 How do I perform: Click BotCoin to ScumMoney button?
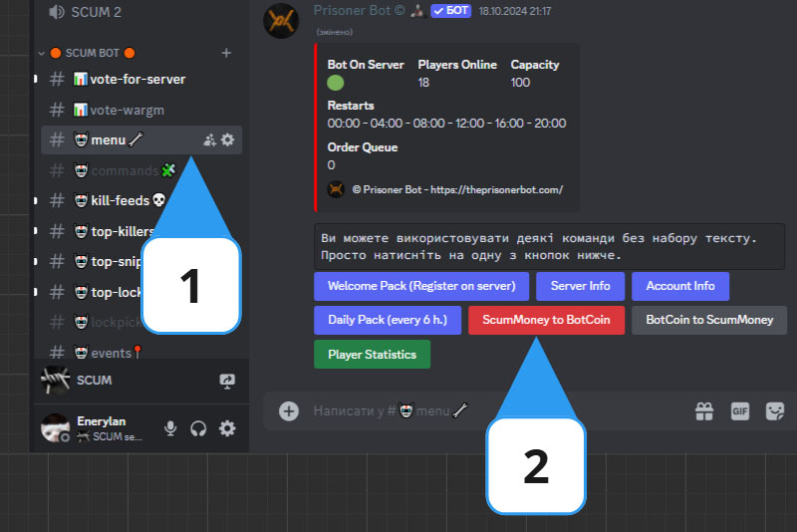click(x=709, y=320)
